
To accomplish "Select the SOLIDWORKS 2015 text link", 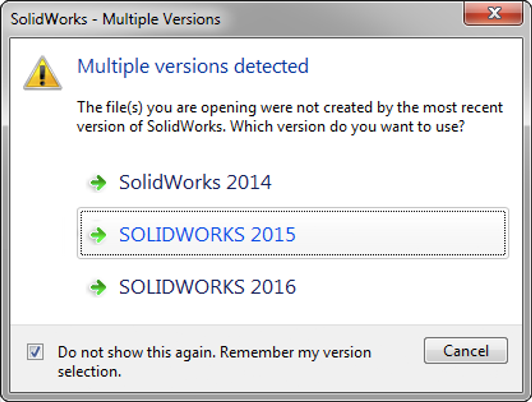I will [207, 234].
